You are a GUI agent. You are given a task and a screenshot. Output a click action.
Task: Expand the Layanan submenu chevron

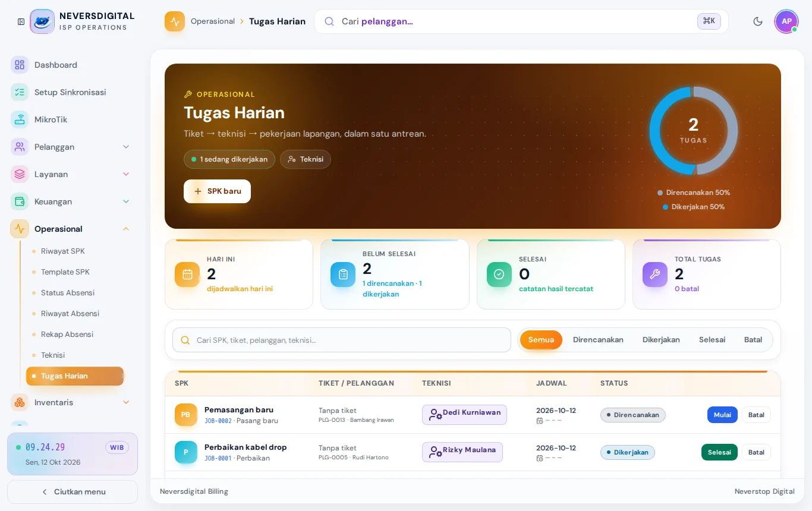126,174
